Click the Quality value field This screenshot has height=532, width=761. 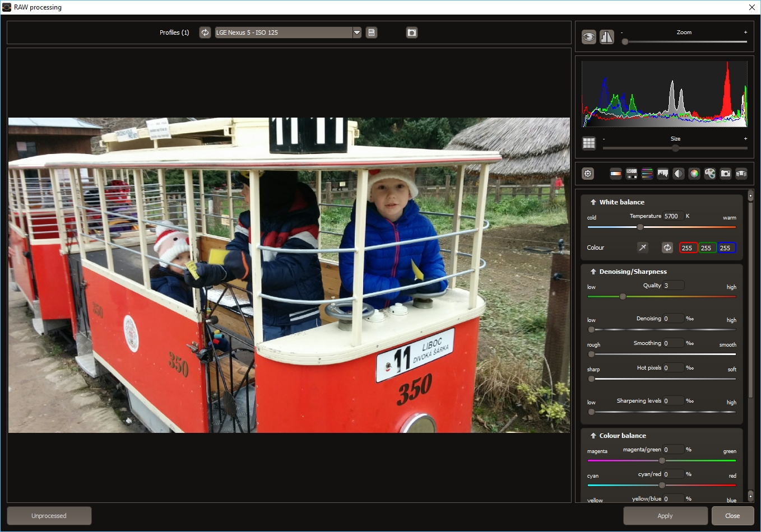(x=674, y=286)
